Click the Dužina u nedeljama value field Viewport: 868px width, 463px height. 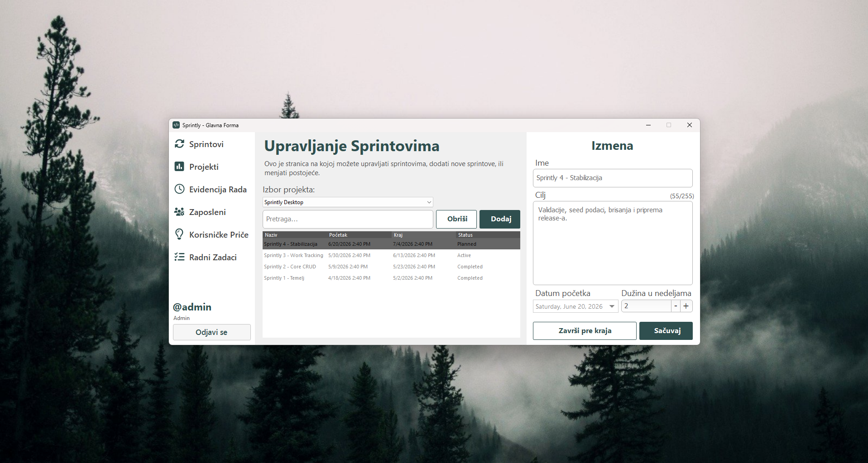pos(646,306)
